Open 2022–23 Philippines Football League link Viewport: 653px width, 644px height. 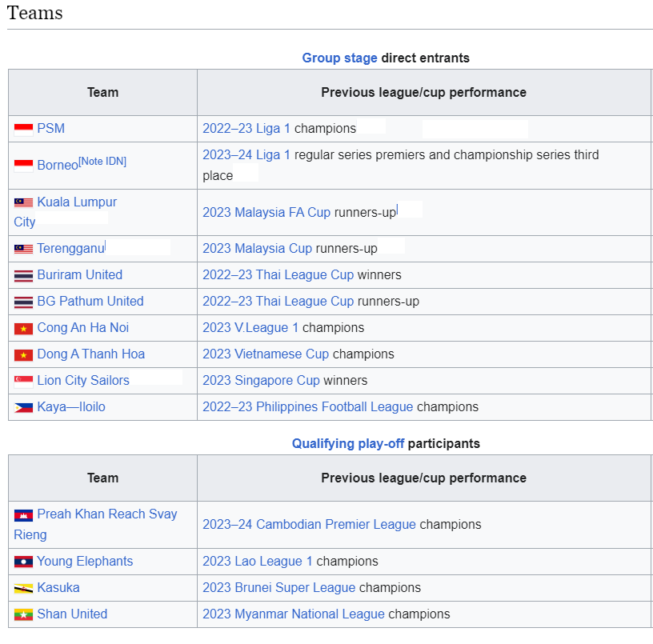point(308,406)
